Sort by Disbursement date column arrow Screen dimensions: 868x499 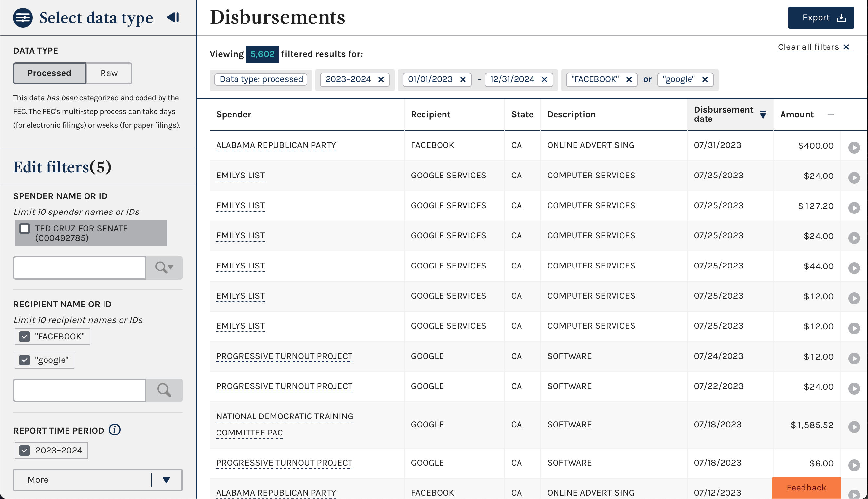click(x=763, y=115)
